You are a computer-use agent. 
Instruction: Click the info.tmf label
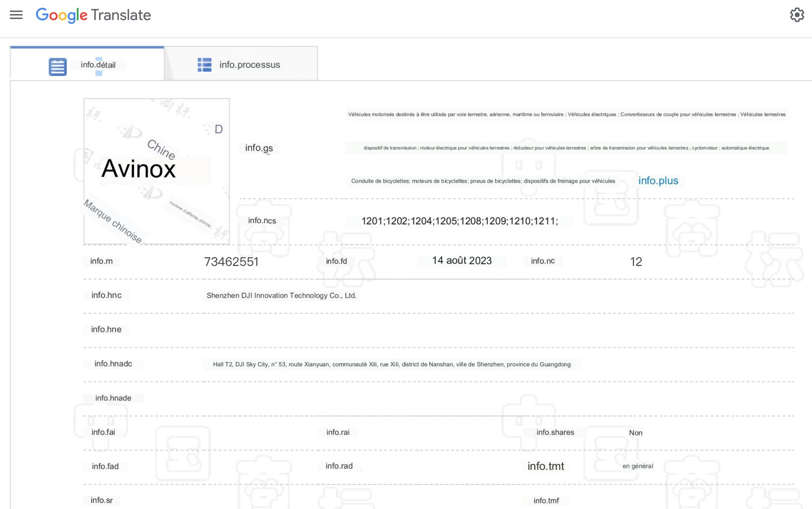tap(546, 501)
